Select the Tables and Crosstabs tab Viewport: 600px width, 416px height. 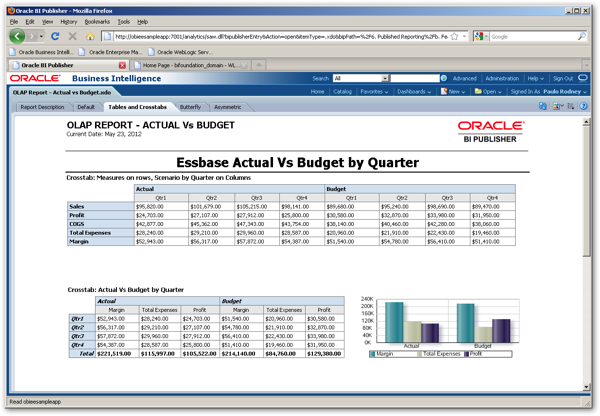137,107
